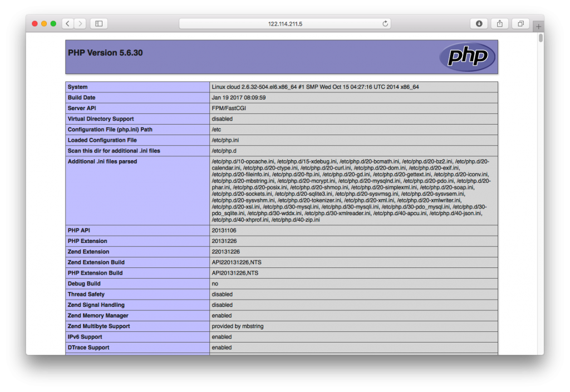Select the 20131226 PHP Extension value
This screenshot has height=392, width=570.
[224, 241]
